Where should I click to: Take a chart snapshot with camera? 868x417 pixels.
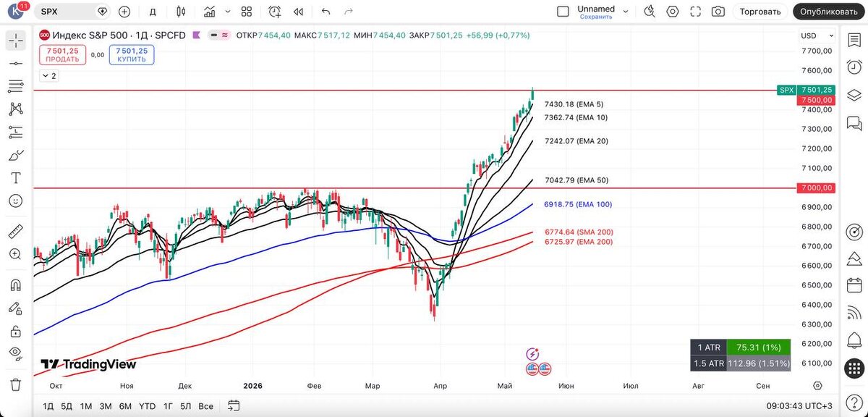[x=718, y=12]
